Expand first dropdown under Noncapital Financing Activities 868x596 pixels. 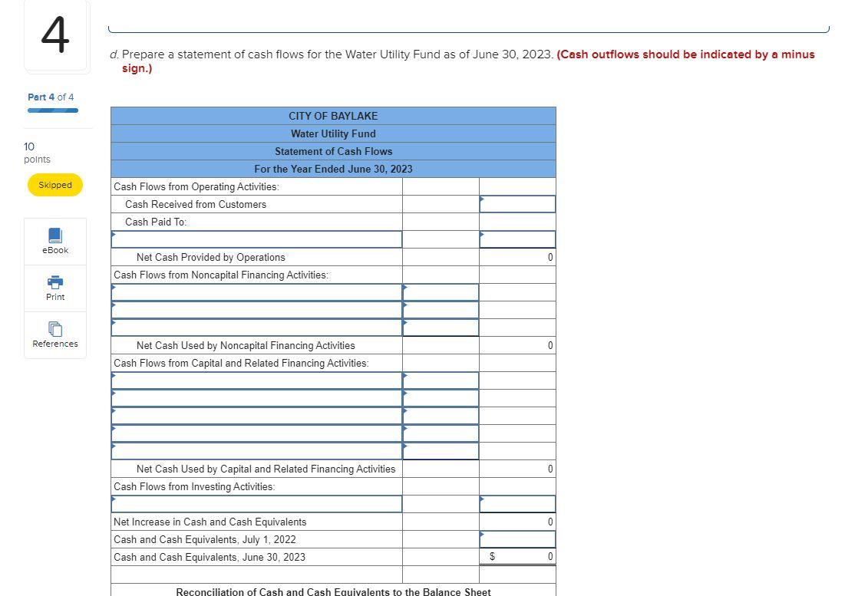[x=256, y=292]
